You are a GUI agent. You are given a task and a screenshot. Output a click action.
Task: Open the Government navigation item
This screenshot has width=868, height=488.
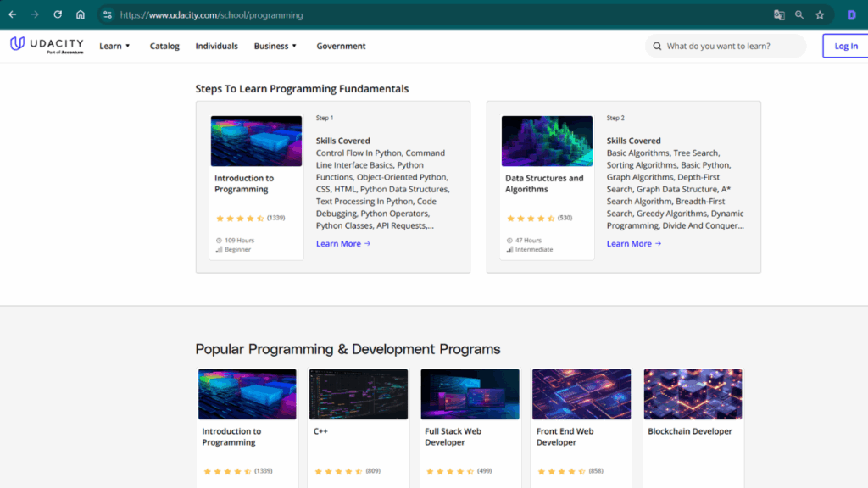pos(341,46)
